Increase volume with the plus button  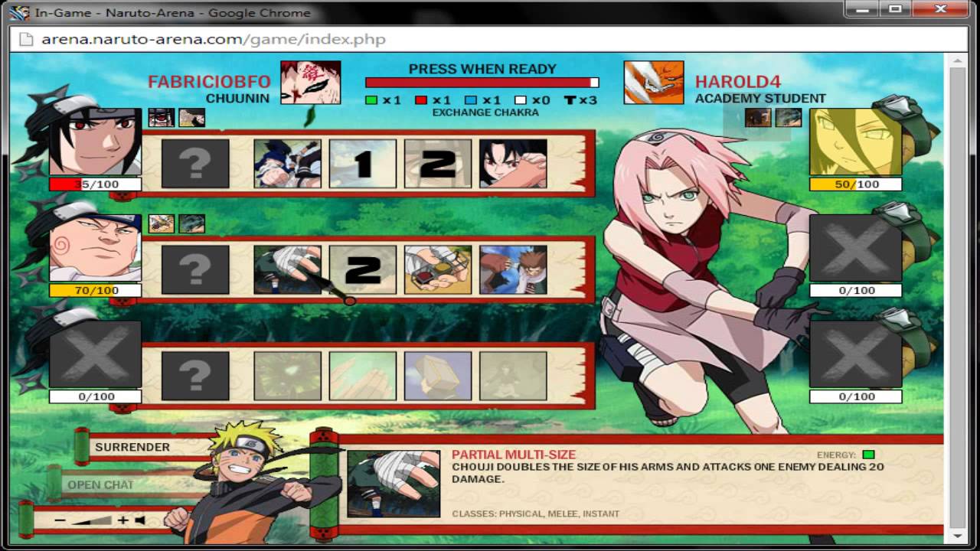122,520
